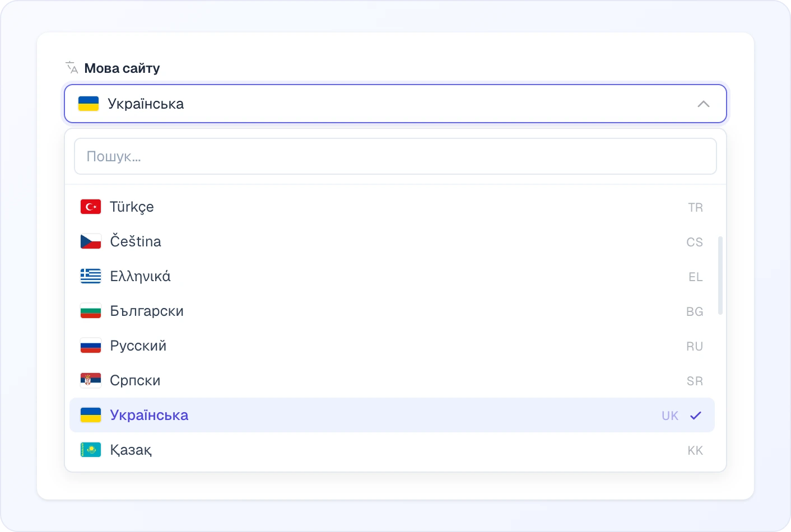Focus the Пошук search field
The width and height of the screenshot is (791, 532).
[x=395, y=156]
